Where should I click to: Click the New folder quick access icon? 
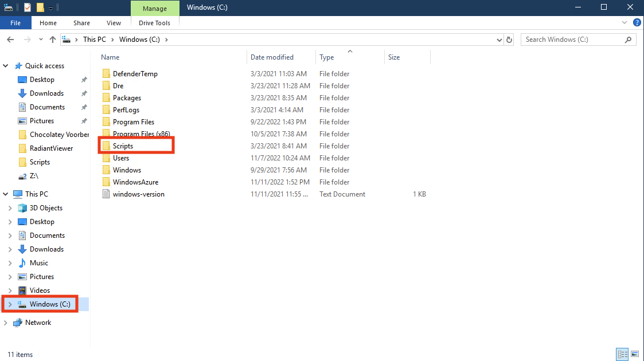[40, 7]
